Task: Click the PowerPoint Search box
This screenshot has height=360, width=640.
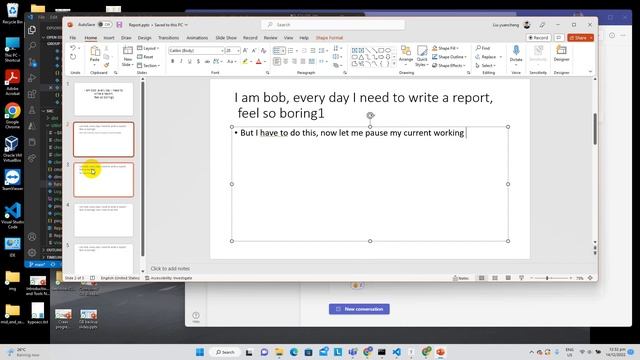Action: pyautogui.click(x=333, y=24)
